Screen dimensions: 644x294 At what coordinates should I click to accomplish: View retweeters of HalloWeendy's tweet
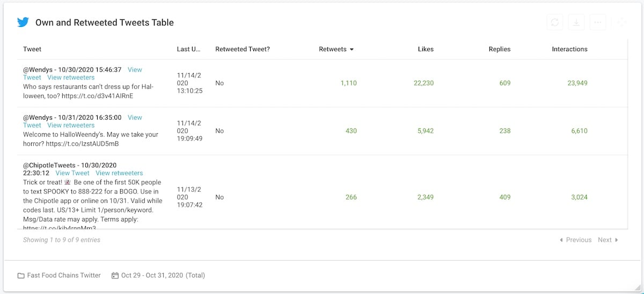(71, 125)
